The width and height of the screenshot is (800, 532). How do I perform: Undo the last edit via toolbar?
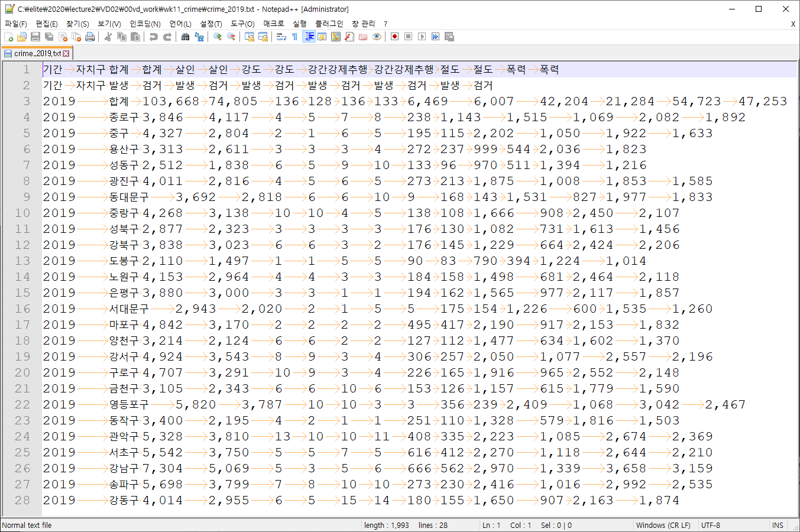pyautogui.click(x=154, y=37)
